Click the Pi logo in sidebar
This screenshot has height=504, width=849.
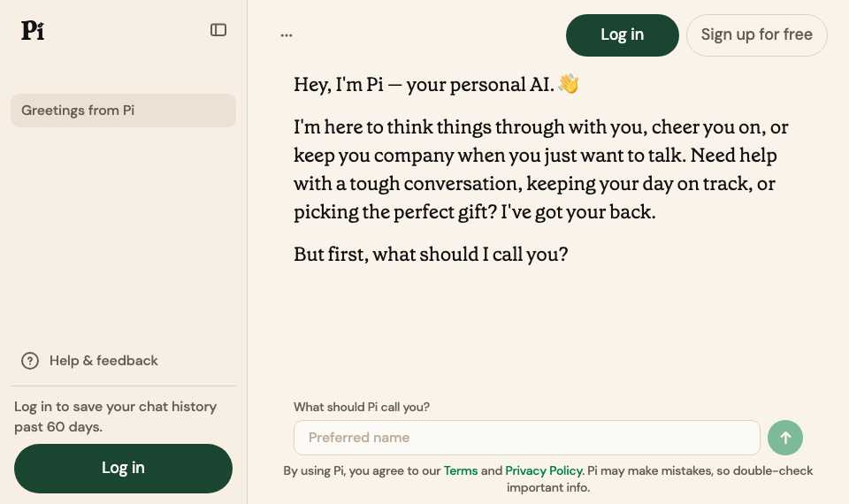click(33, 30)
